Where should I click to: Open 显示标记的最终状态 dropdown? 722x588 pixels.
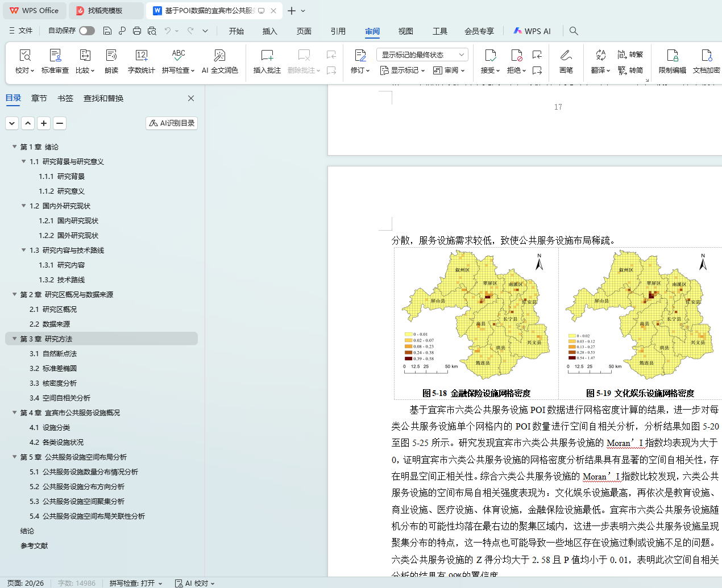422,55
